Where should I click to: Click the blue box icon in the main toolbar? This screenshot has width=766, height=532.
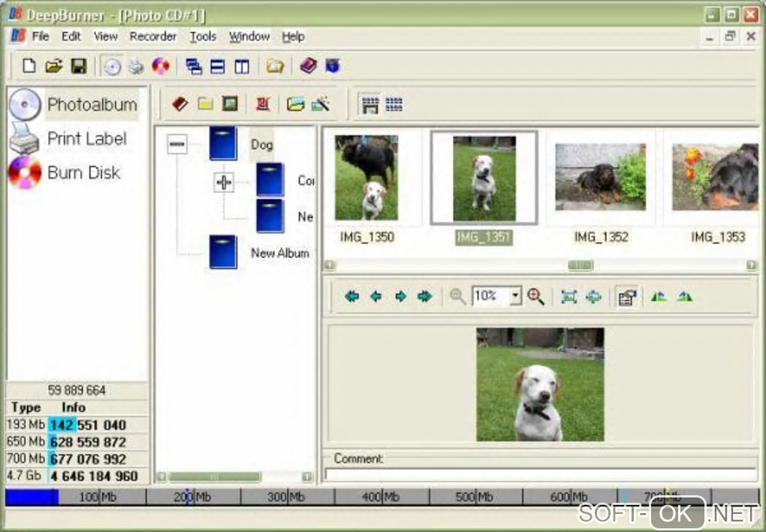(x=333, y=65)
